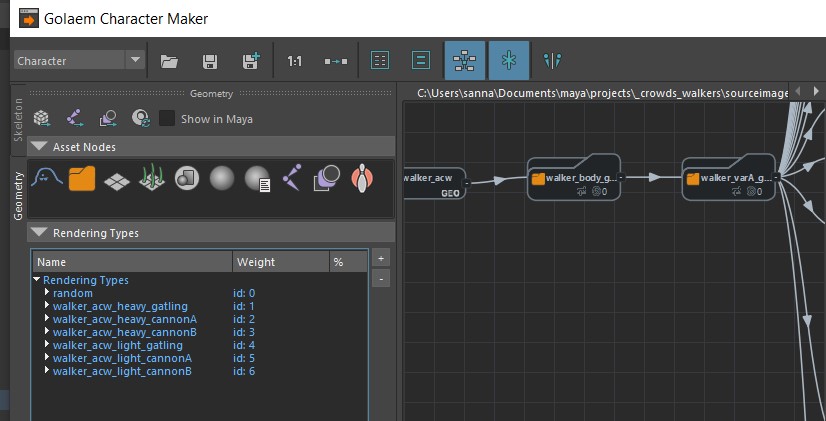Viewport: 826px width, 421px height.
Task: Collapse the Rendering Types tree root
Action: coord(37,280)
